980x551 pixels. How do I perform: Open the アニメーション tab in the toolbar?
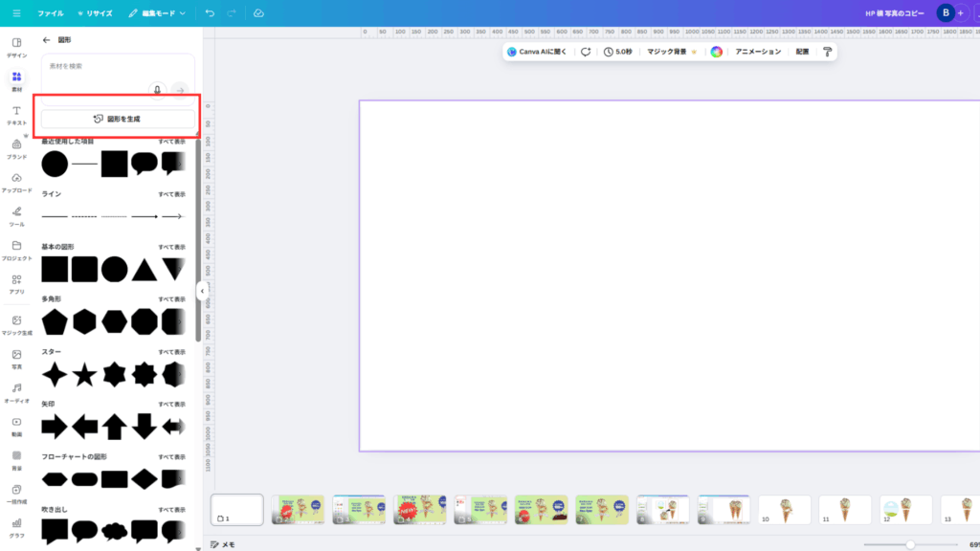point(758,52)
